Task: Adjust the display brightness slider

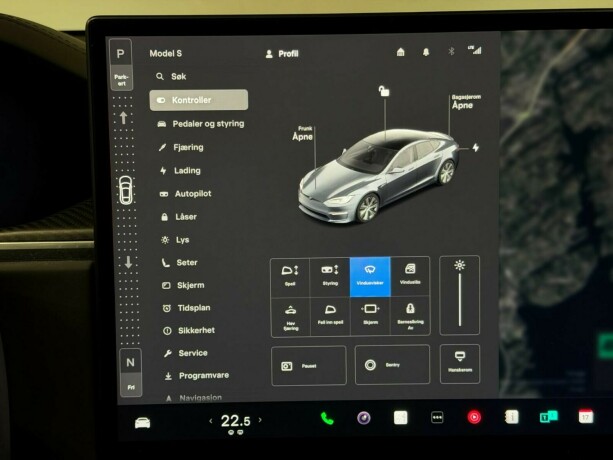Action: click(460, 300)
